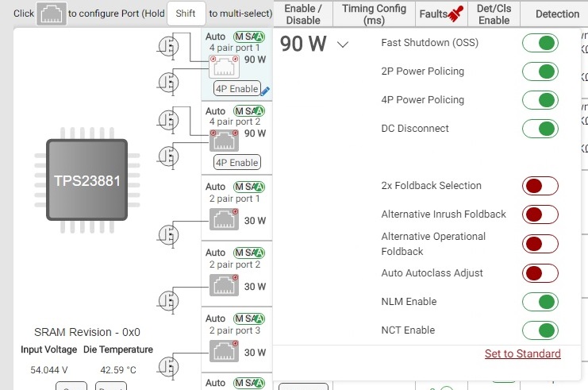Click the Die Temperature label
The width and height of the screenshot is (588, 390).
[x=118, y=349]
